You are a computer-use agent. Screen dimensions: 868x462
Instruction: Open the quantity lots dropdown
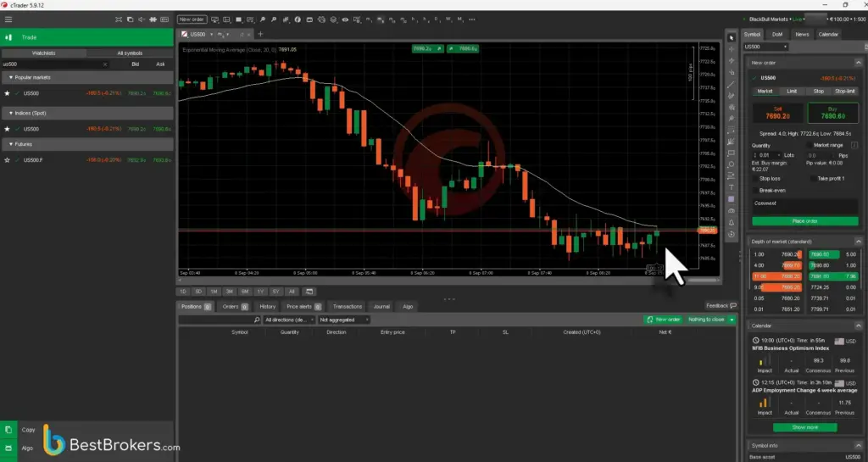point(780,155)
